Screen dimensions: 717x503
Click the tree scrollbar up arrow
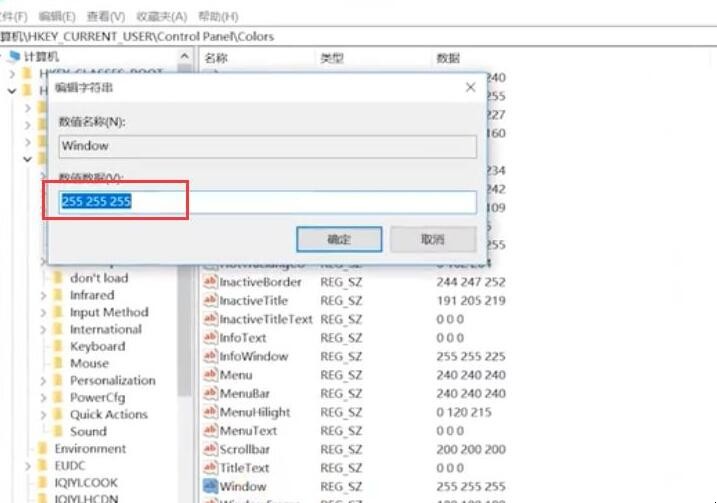pos(184,56)
